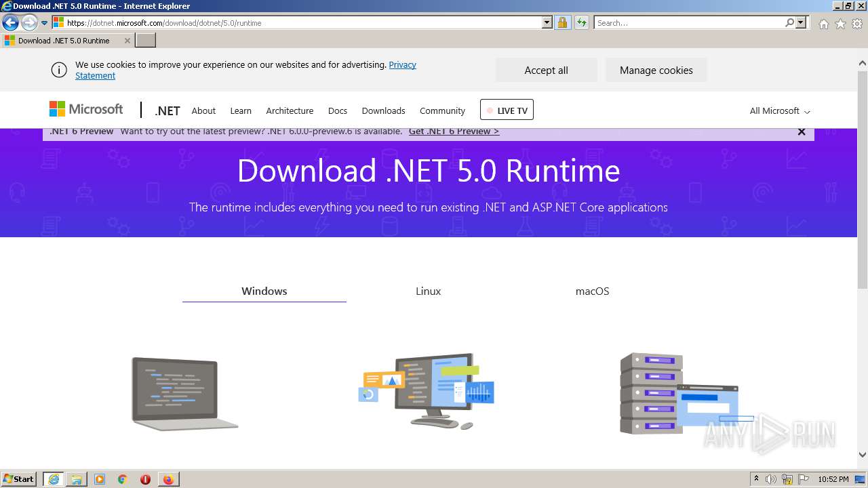Expand the All Microsoft dropdown
This screenshot has height=488, width=868.
780,110
